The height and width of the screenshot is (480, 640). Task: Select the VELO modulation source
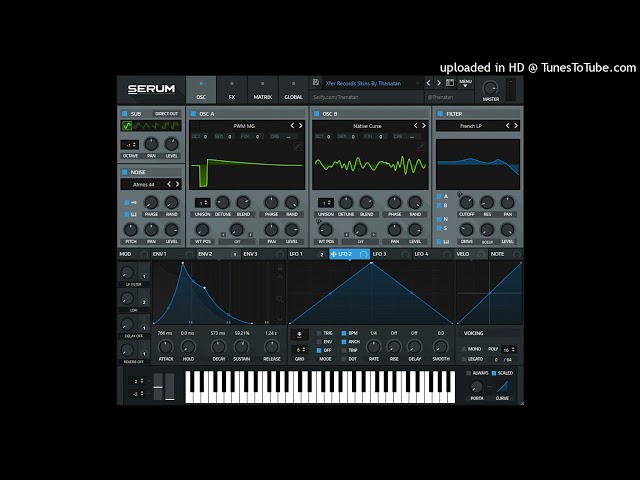click(x=471, y=254)
